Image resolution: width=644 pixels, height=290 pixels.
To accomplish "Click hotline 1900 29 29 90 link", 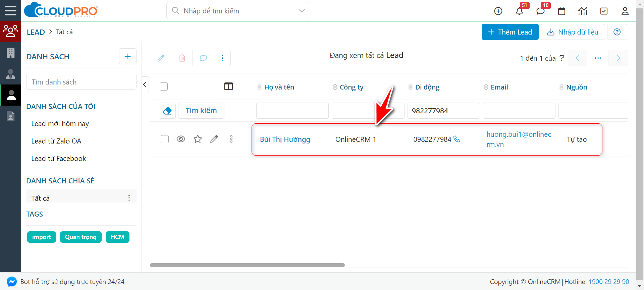I will [x=609, y=282].
